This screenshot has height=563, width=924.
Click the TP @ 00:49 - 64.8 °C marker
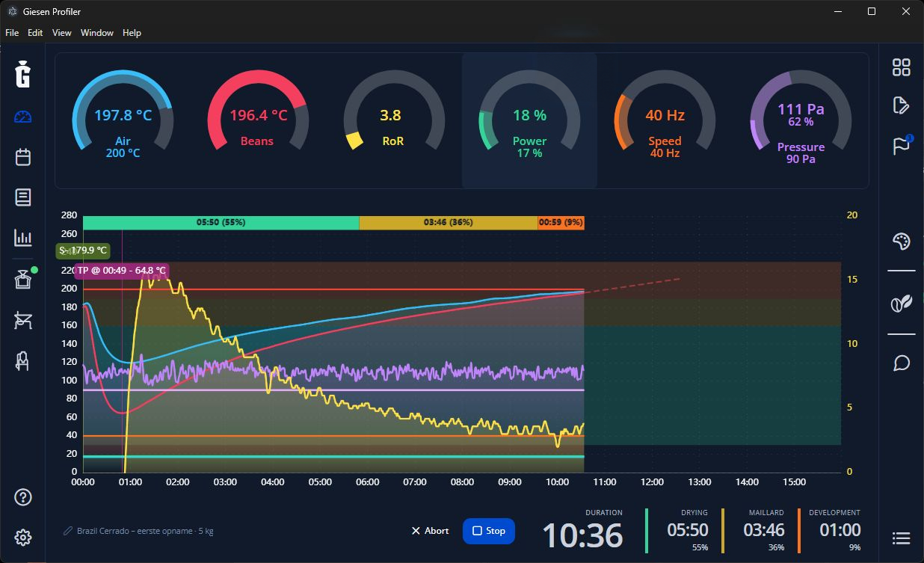tap(121, 271)
